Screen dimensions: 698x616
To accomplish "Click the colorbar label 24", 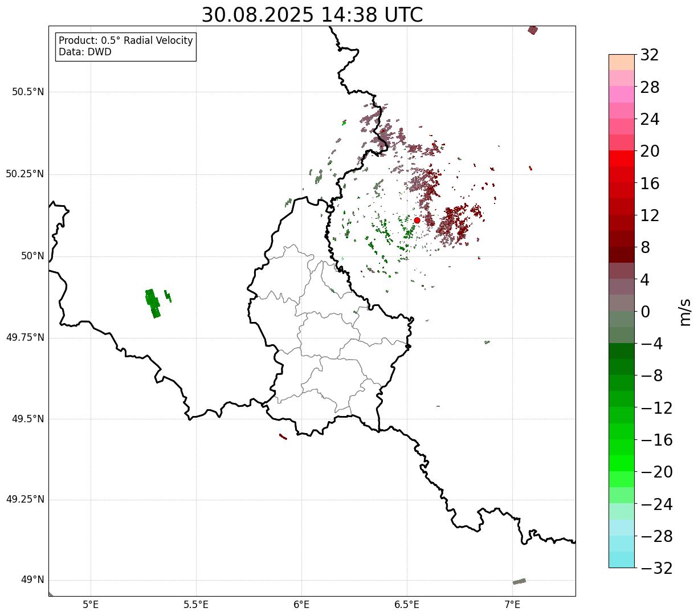I will [x=650, y=120].
